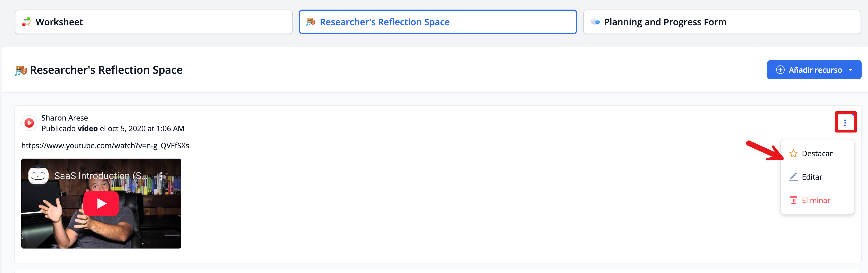Click the red trash icon for Eliminar
Screen dimensions: 868x273
pyautogui.click(x=793, y=200)
